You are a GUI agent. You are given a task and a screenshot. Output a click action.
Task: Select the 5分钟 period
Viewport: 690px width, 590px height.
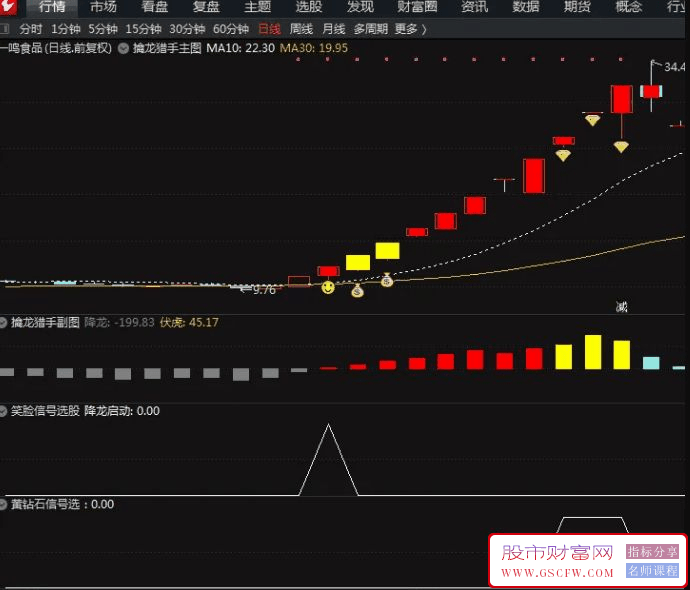(103, 29)
